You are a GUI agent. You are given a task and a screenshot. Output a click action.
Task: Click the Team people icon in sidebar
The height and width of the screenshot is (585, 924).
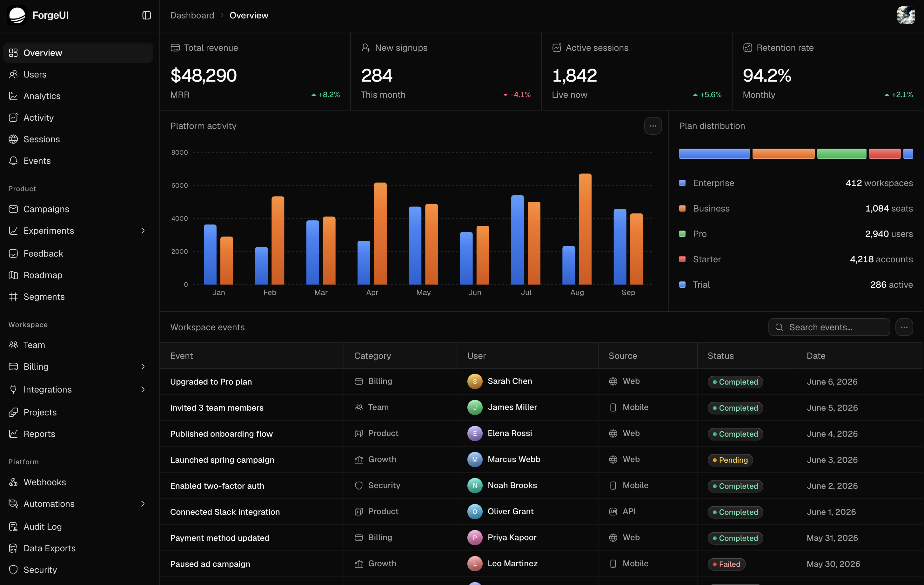point(13,345)
